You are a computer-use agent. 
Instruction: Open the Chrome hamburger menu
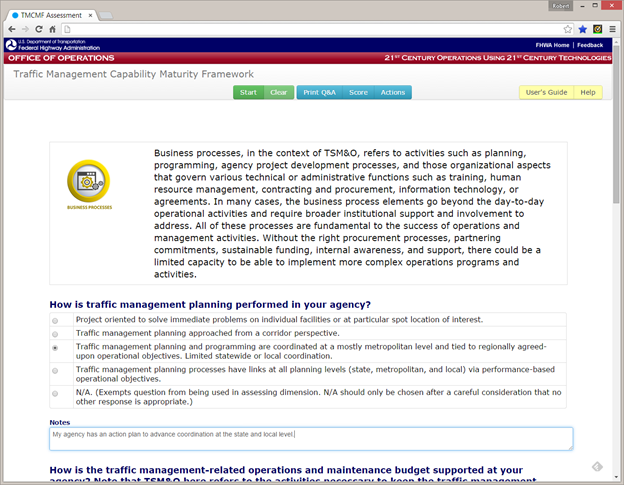click(x=612, y=29)
